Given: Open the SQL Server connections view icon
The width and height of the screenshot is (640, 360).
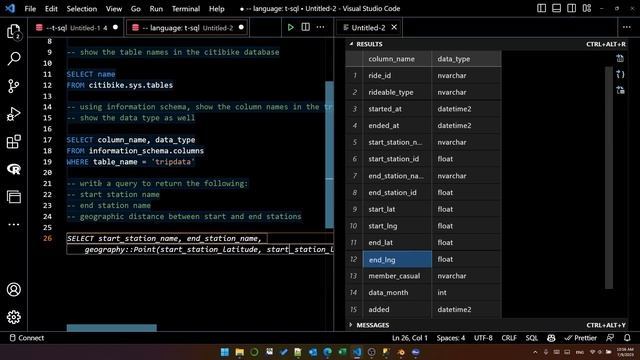Looking at the screenshot, I should [14, 197].
